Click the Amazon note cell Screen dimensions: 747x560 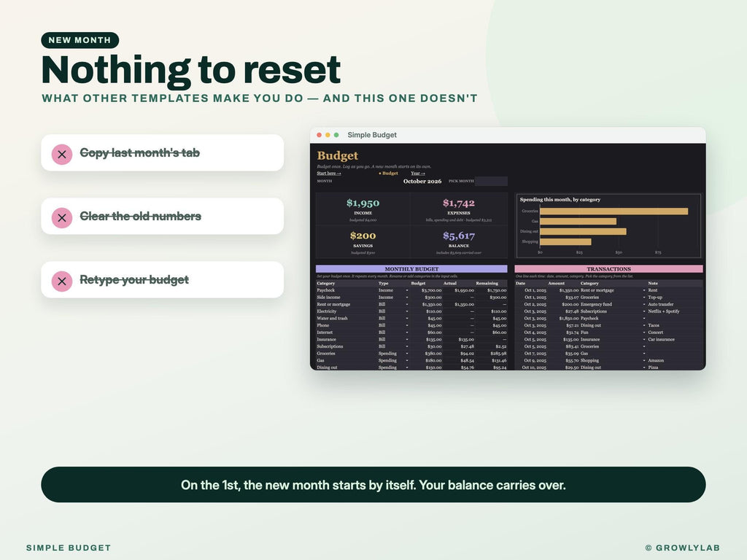[x=656, y=360]
